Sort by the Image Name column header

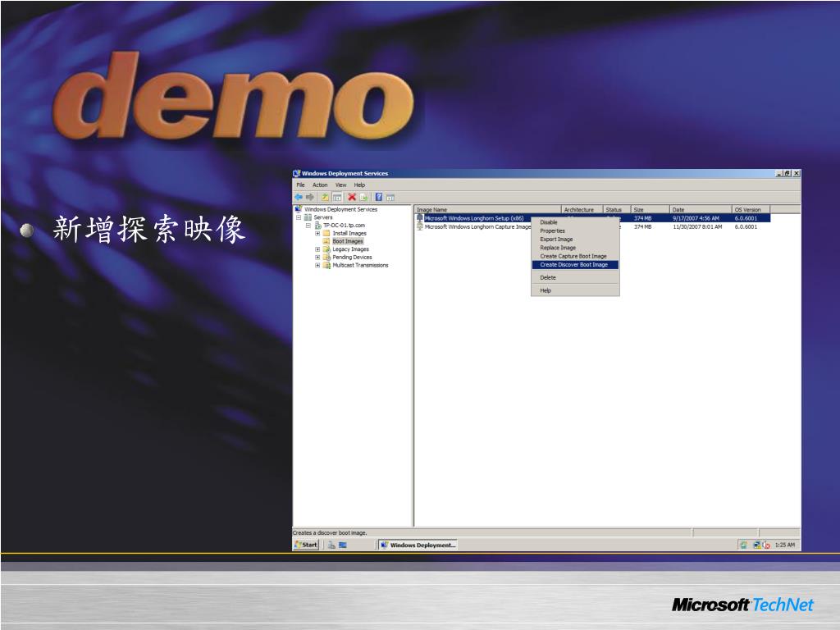(x=487, y=209)
